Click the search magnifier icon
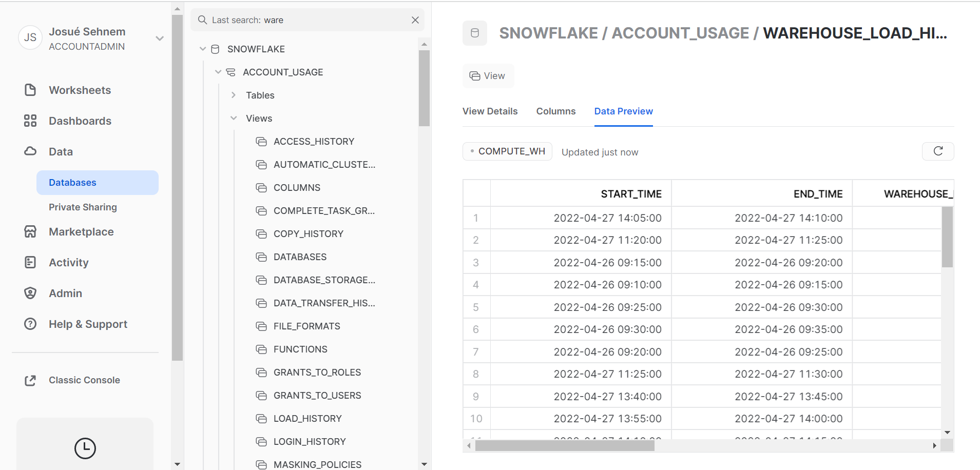Viewport: 980px width, 470px height. (x=203, y=20)
